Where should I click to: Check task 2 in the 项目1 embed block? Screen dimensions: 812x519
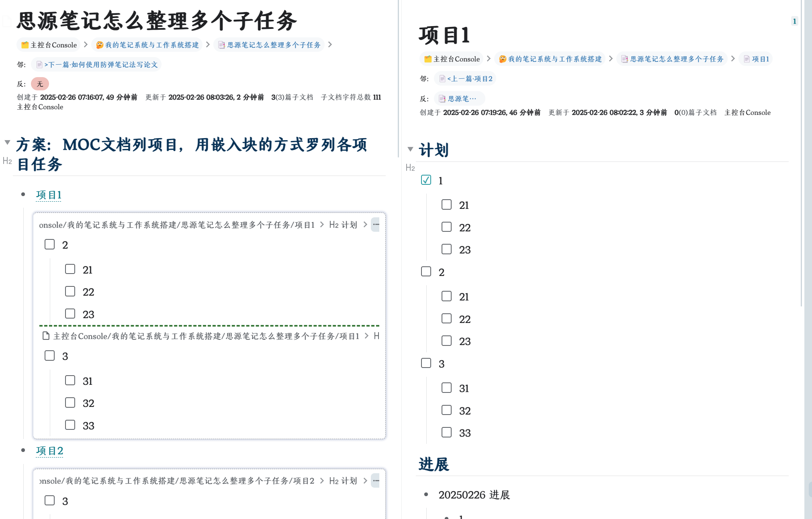click(49, 244)
